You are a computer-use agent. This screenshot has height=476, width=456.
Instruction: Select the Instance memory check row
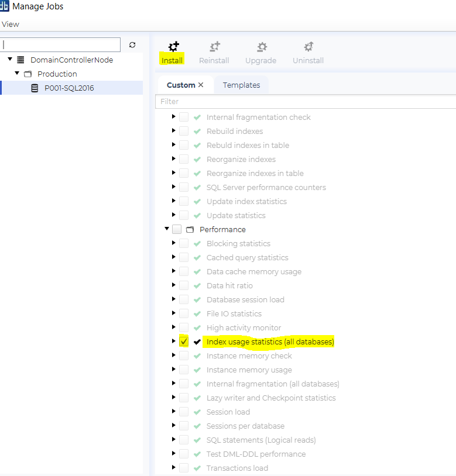[x=249, y=356]
